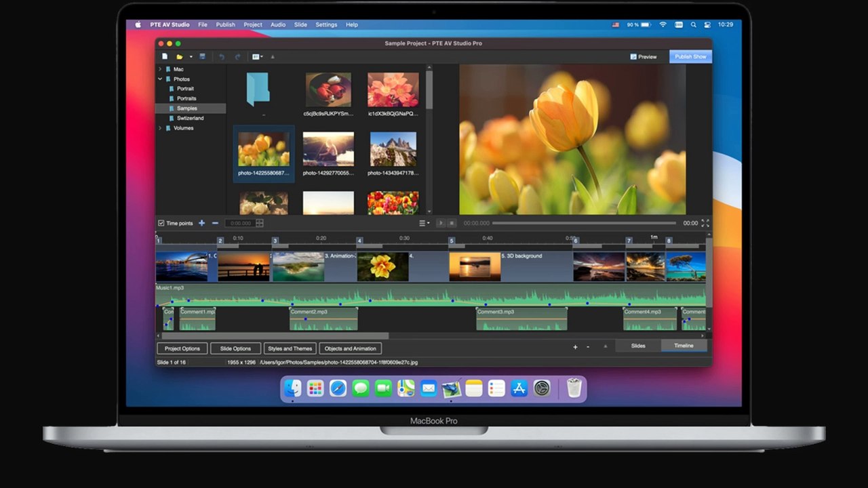868x488 pixels.
Task: Click the time point value input field
Action: click(240, 223)
